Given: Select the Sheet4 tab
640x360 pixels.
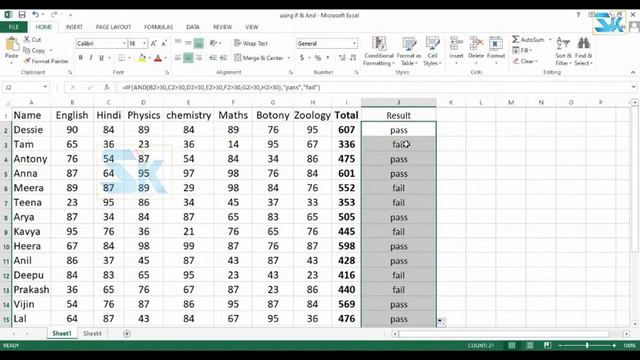Looking at the screenshot, I should (92, 333).
